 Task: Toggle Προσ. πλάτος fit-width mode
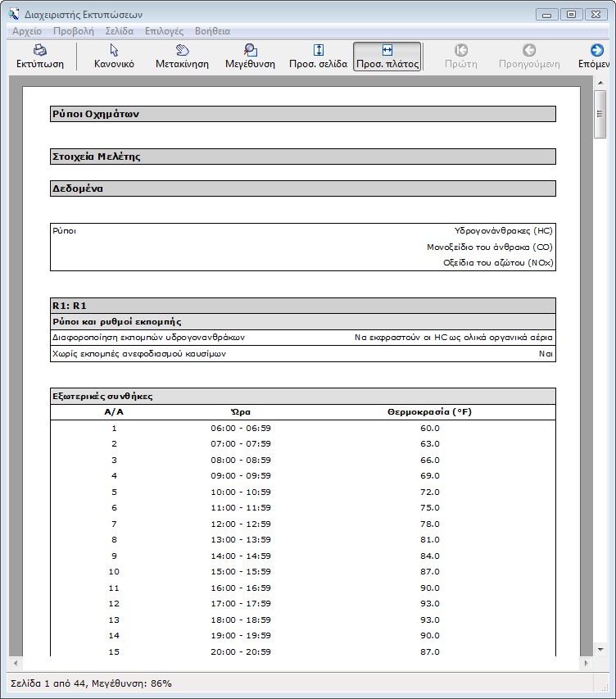[x=387, y=51]
